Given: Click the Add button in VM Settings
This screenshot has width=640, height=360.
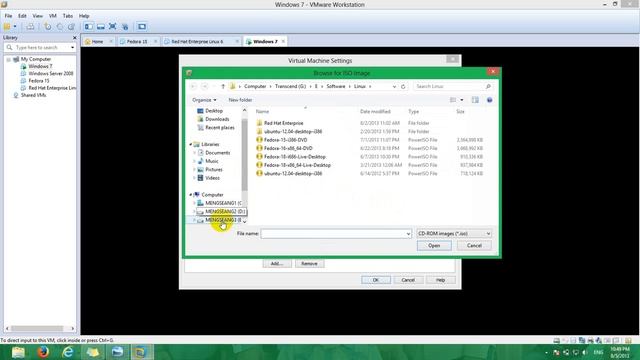Looking at the screenshot, I should click(277, 264).
